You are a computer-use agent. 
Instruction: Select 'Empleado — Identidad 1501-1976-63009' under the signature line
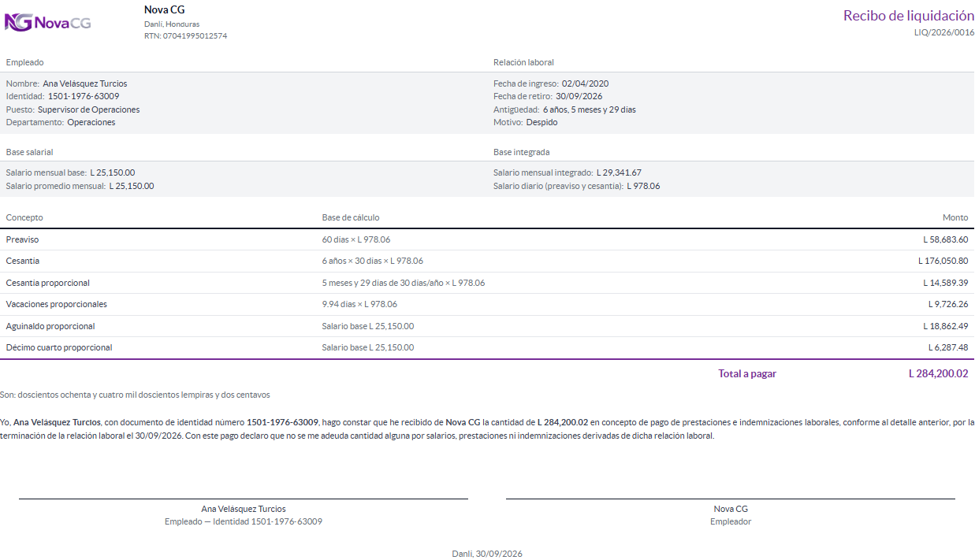[244, 521]
